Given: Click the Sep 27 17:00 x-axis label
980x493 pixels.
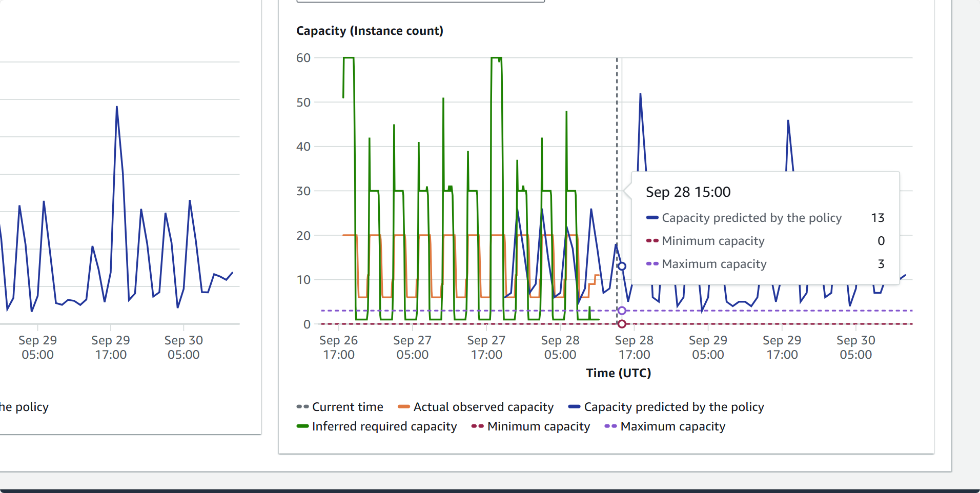Looking at the screenshot, I should coord(486,347).
